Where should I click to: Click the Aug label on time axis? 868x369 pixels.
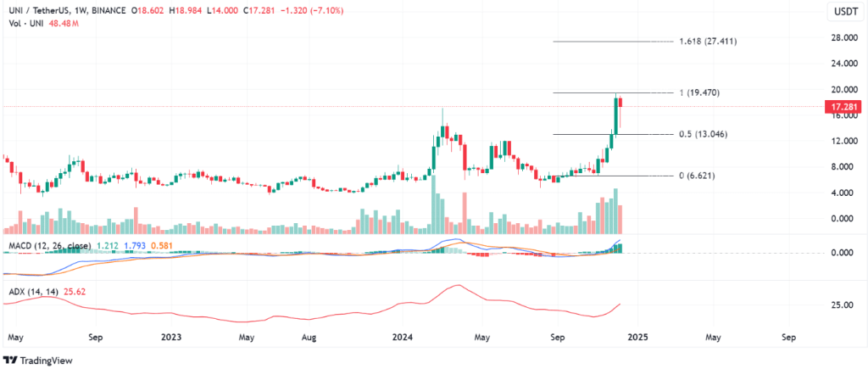tap(309, 336)
